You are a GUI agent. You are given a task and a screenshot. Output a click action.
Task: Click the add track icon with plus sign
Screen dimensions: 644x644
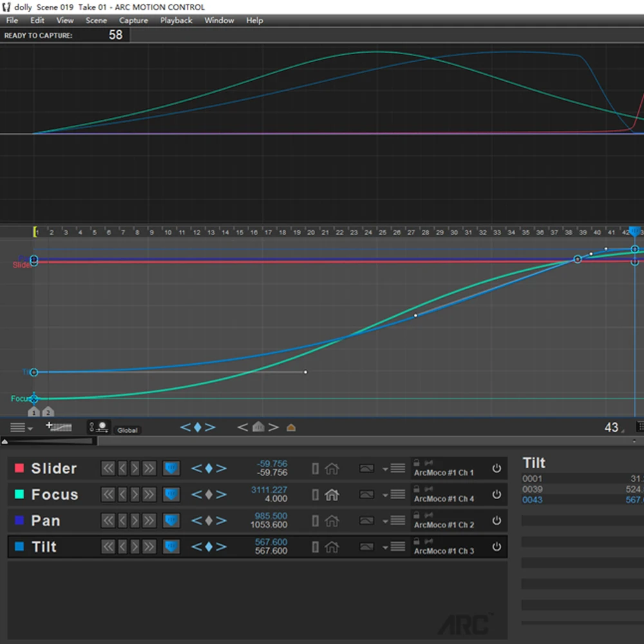coord(59,427)
